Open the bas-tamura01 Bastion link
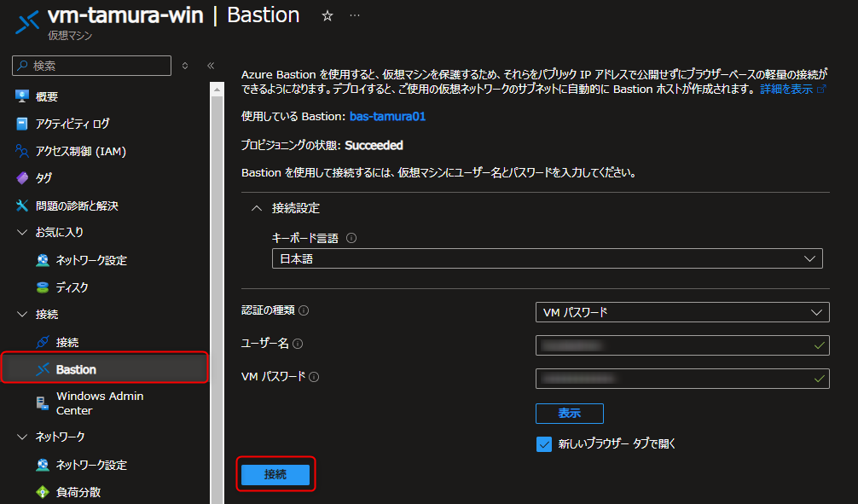The width and height of the screenshot is (858, 504). coord(387,116)
